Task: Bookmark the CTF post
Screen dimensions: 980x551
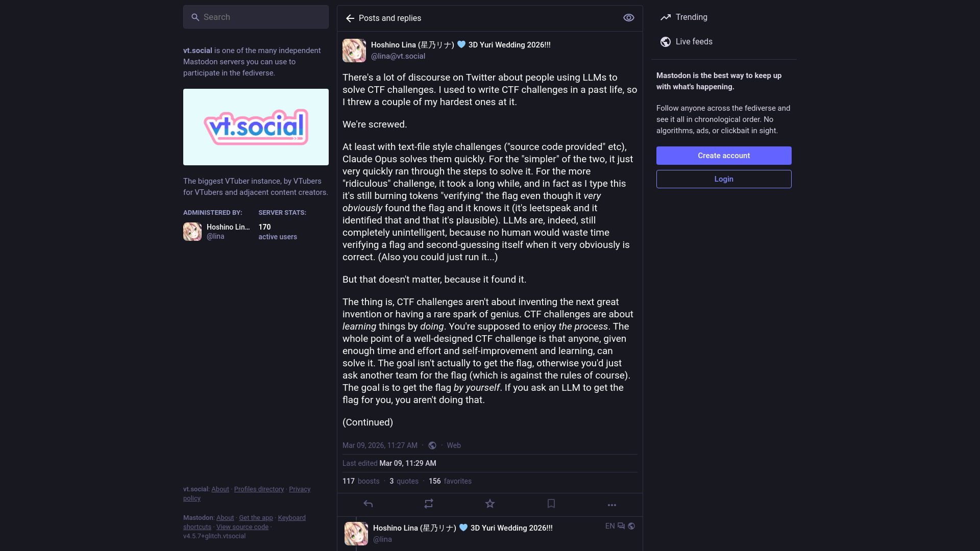Action: tap(551, 504)
